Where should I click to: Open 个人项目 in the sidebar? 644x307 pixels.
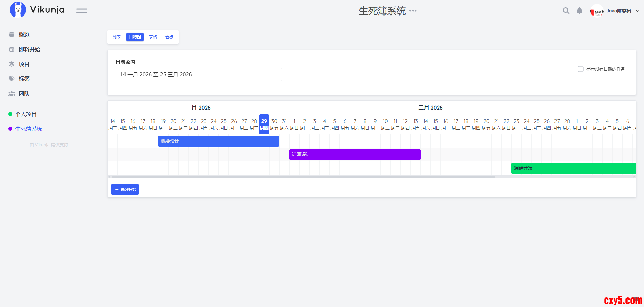pyautogui.click(x=26, y=114)
